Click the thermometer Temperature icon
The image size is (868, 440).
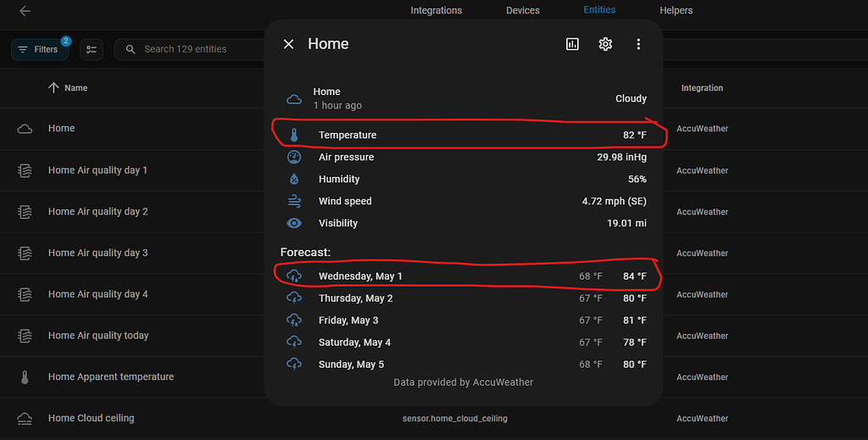[294, 135]
